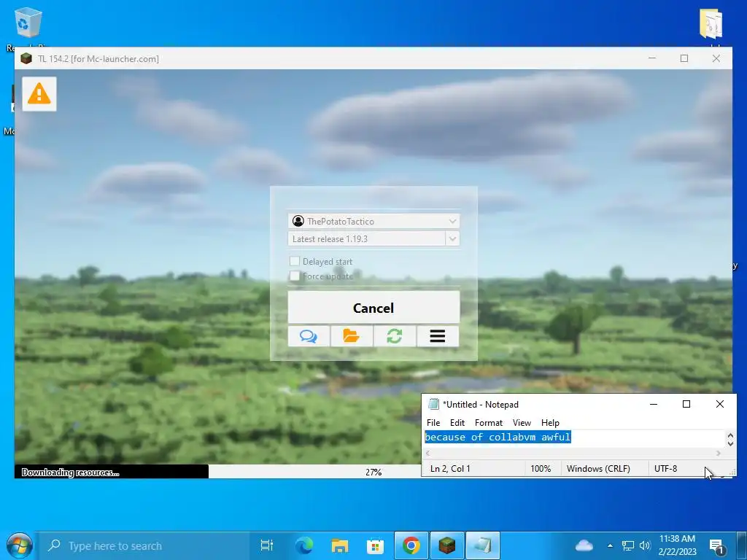747x560 pixels.
Task: Click 'Windows (CRLF)' in Notepad status bar
Action: pos(598,469)
